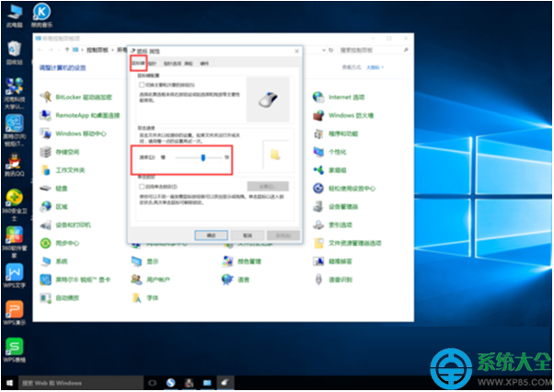Switch to 指针 tab in mouse properties
554x392 pixels.
pyautogui.click(x=152, y=63)
